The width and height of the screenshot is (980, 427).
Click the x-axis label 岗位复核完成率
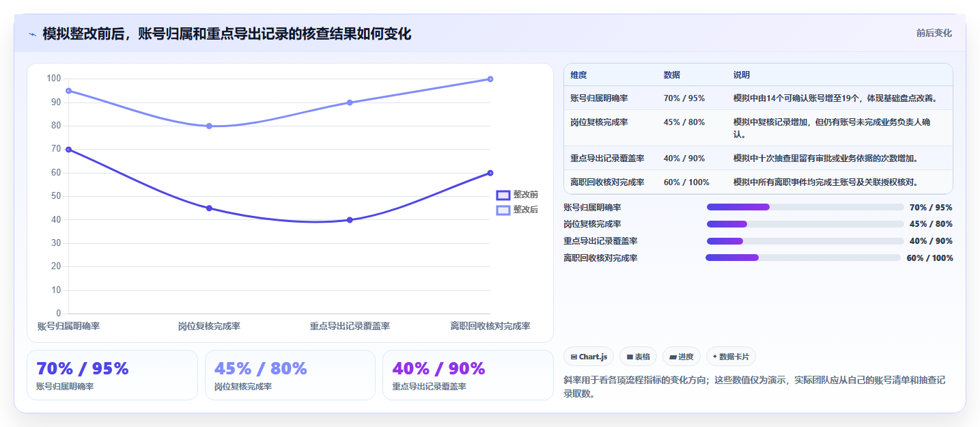[209, 327]
